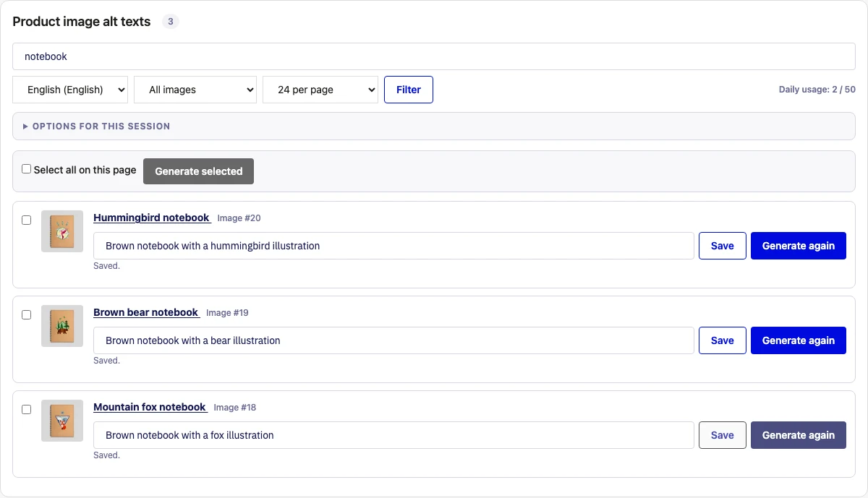Save the Mountain fox notebook alt text
The width and height of the screenshot is (868, 498).
click(x=723, y=435)
